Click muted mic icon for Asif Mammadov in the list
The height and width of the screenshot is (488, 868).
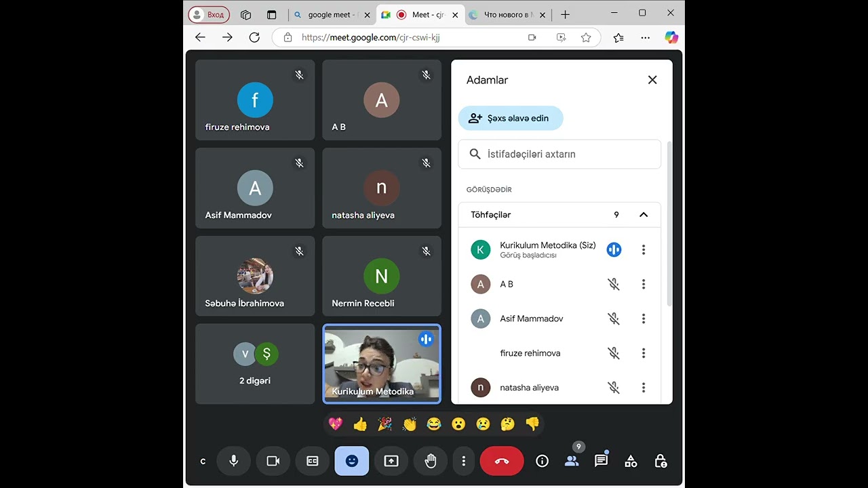click(614, 319)
